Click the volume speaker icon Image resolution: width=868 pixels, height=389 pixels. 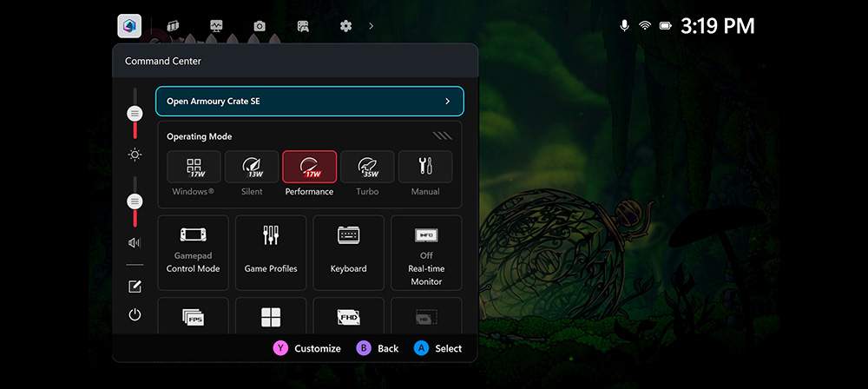tap(135, 243)
